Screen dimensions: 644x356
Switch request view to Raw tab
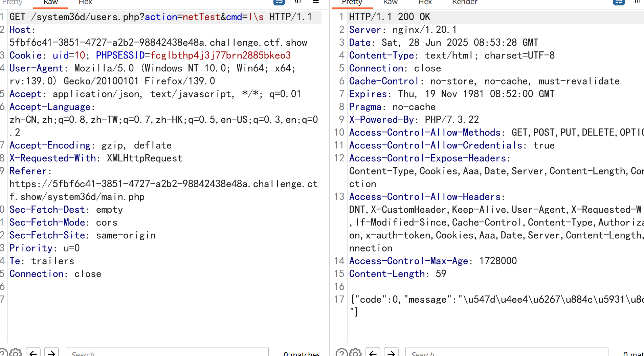point(51,2)
